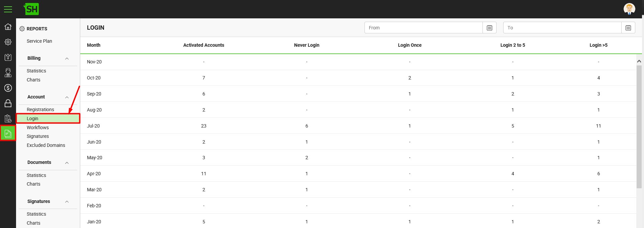This screenshot has height=228, width=644.
Task: Open Documents Statistics report
Action: pos(36,175)
